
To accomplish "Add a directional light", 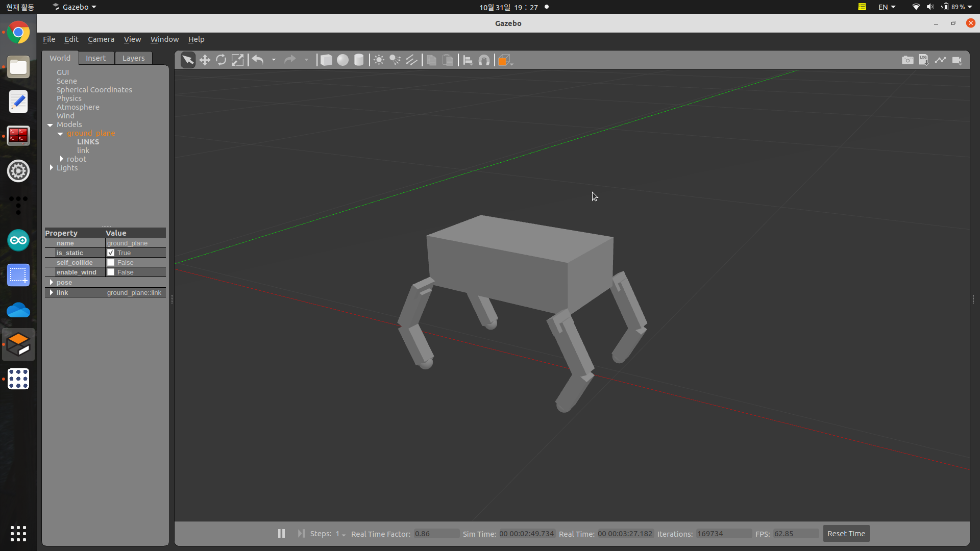I will pyautogui.click(x=411, y=60).
